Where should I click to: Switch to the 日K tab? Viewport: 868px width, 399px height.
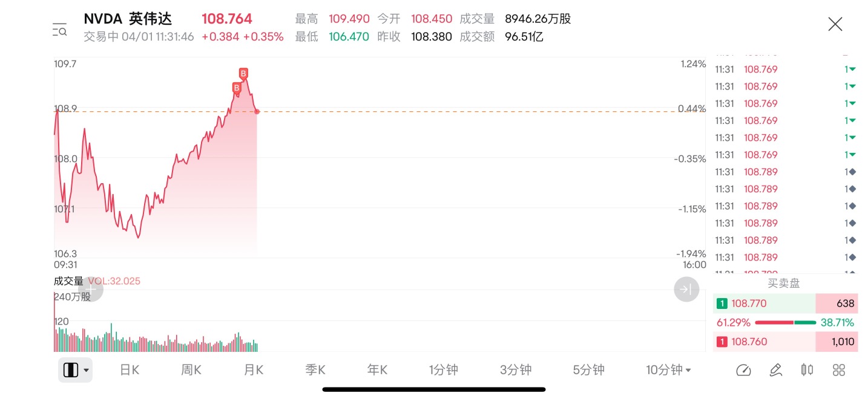pos(130,370)
